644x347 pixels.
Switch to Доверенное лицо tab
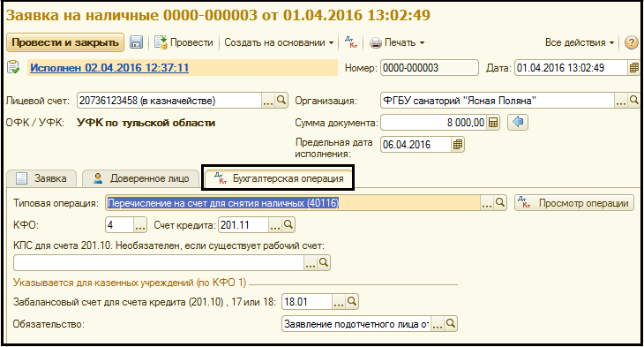coord(142,178)
